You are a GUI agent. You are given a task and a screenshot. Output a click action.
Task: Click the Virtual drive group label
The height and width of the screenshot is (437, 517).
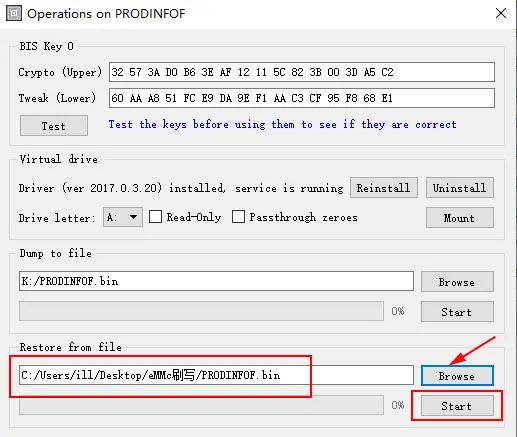coord(59,159)
